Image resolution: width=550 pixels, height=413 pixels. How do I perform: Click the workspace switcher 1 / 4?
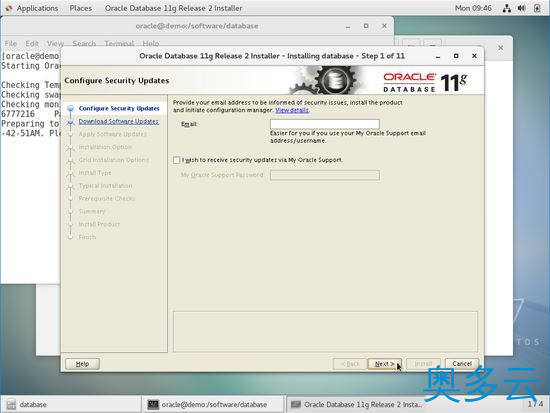[x=535, y=404]
